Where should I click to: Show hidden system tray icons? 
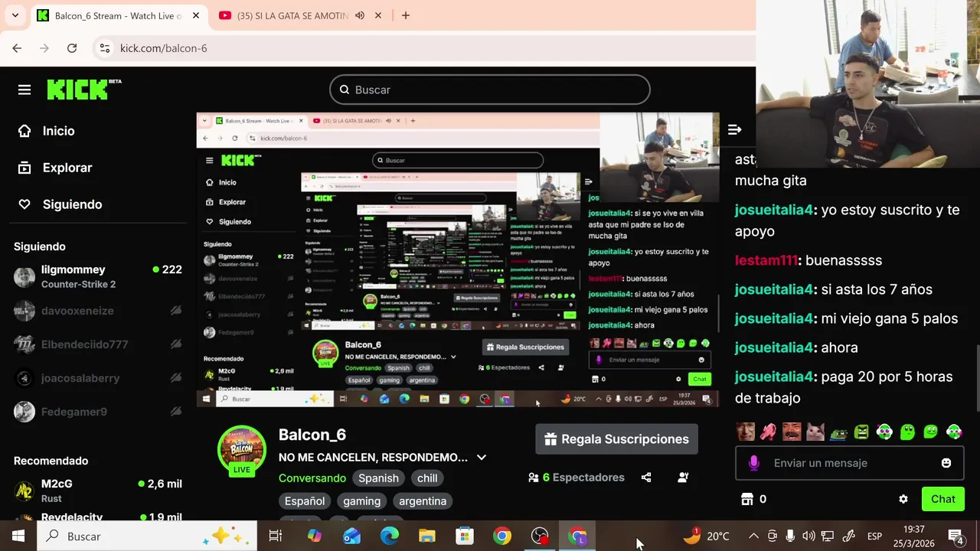(x=753, y=536)
